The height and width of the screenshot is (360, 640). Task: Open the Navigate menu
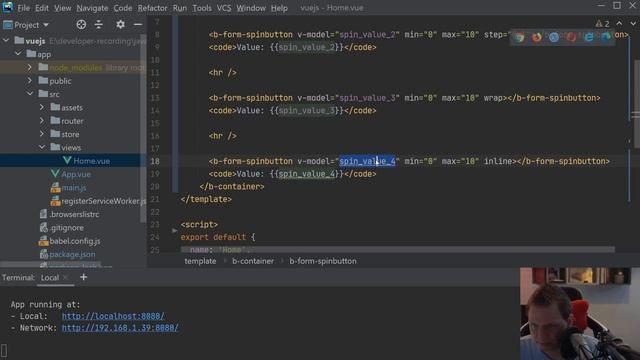click(92, 8)
